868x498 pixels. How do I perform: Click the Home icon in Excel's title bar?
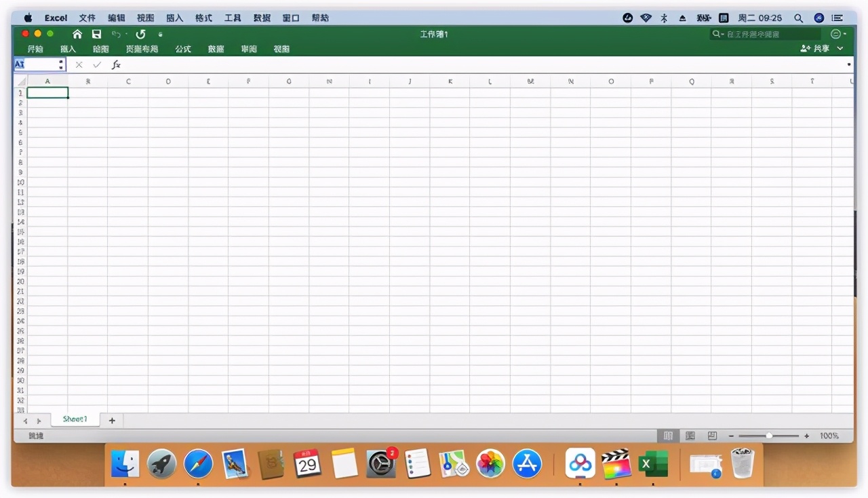[x=77, y=34]
